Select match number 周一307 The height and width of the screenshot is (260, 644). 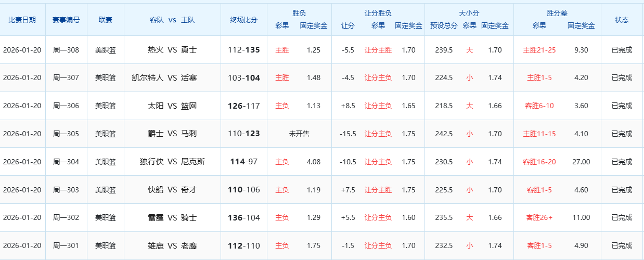[66, 78]
